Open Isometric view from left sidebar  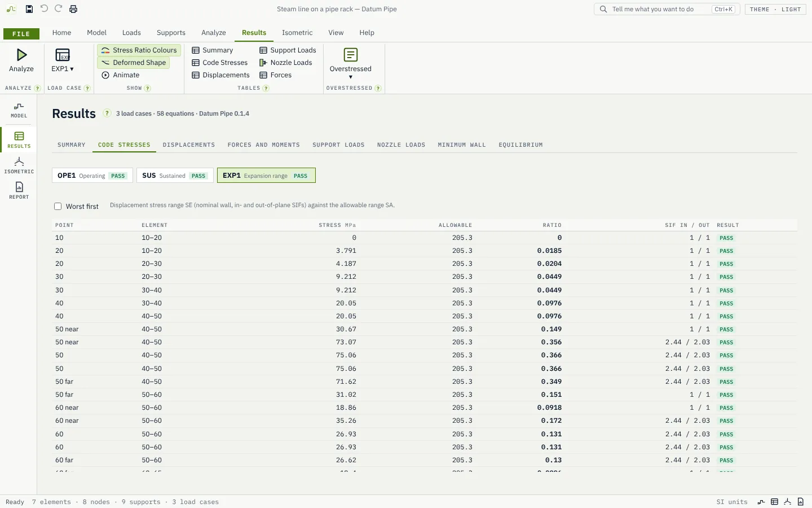(x=19, y=165)
